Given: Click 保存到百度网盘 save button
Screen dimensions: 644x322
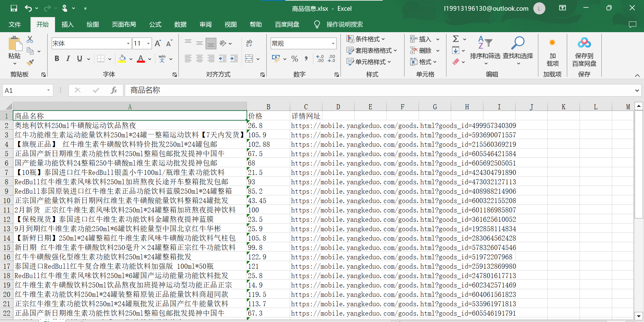Looking at the screenshot, I should point(584,52).
